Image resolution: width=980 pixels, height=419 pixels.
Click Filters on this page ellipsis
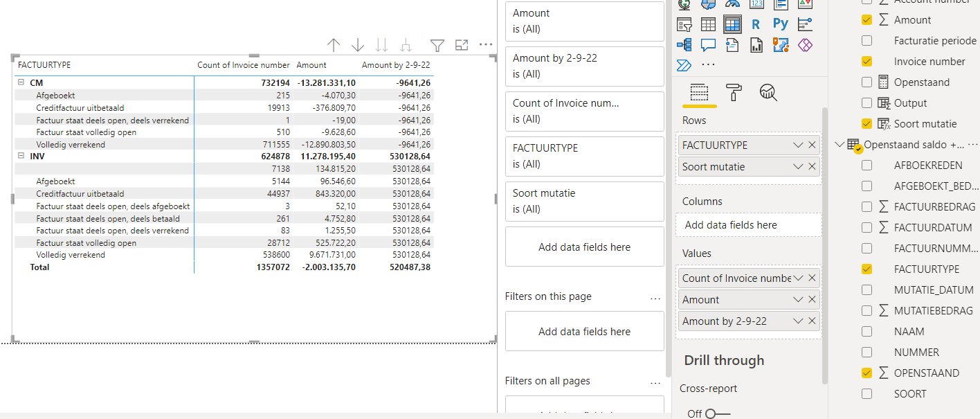(655, 298)
